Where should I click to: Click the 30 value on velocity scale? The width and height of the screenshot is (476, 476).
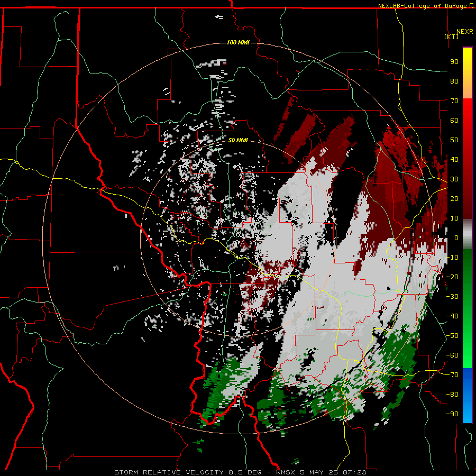tap(454, 179)
